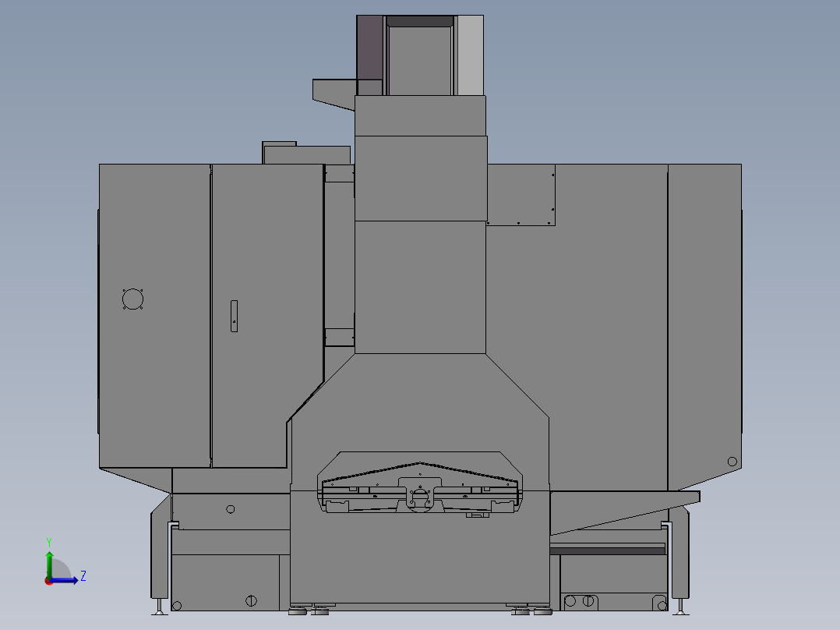This screenshot has width=840, height=630.
Task: Click the green Y axis of the triad
Action: (49, 560)
